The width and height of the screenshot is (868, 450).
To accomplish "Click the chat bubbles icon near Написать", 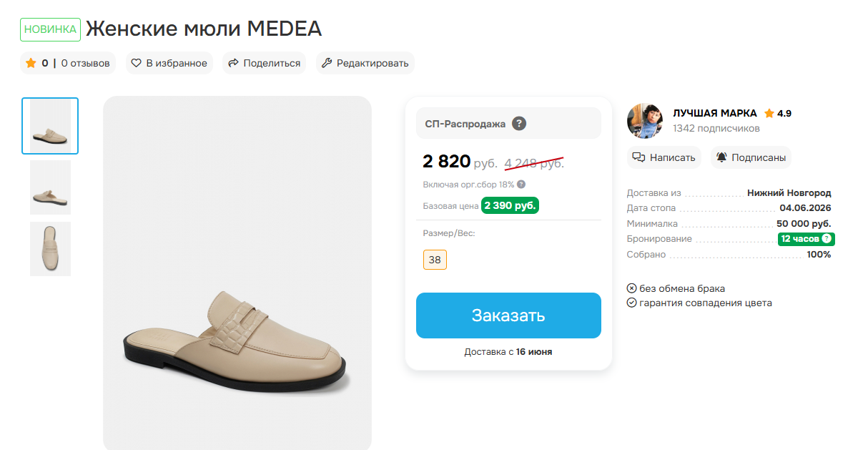I will click(x=639, y=157).
